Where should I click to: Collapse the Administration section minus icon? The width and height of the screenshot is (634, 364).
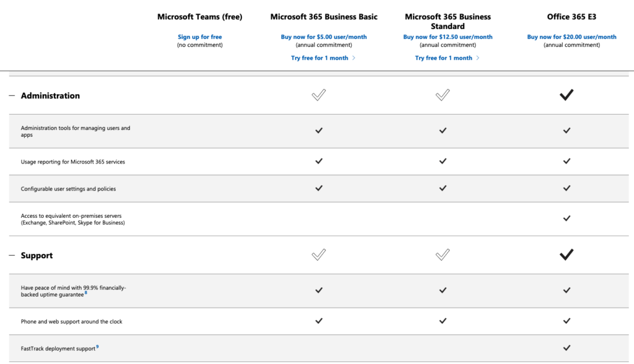point(12,96)
